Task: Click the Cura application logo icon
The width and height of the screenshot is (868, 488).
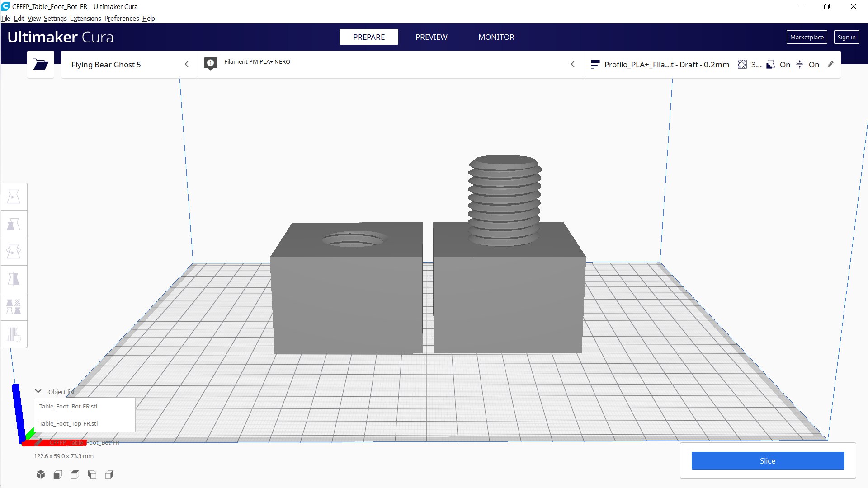Action: 5,6
